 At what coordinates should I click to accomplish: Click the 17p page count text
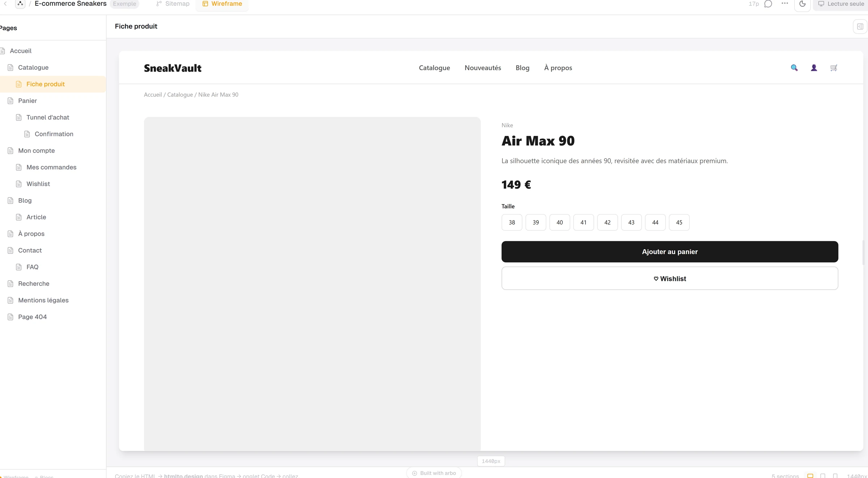[x=754, y=4]
